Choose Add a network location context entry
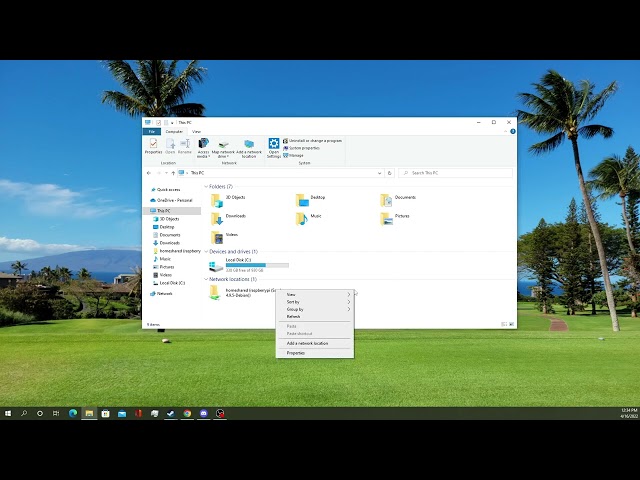 (x=314, y=343)
